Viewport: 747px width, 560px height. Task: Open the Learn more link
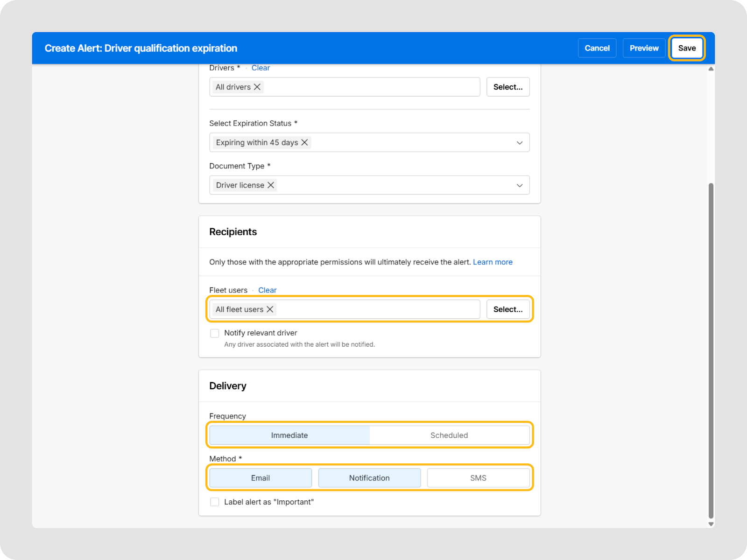(x=493, y=262)
